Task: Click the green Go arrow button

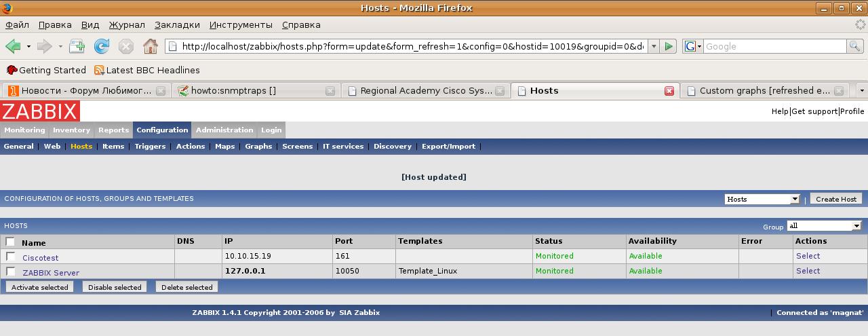Action: click(669, 46)
